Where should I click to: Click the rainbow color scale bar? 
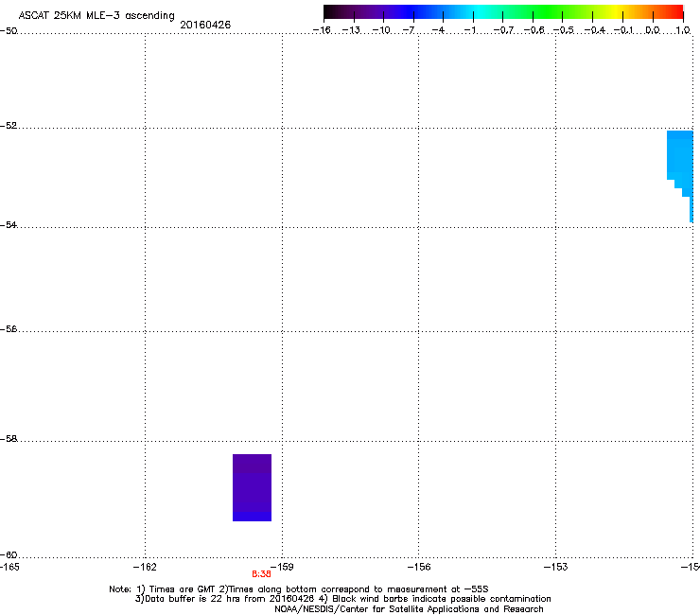(503, 12)
